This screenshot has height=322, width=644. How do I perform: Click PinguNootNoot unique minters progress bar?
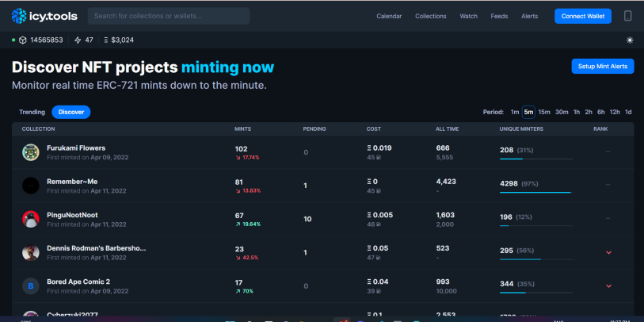pos(536,225)
